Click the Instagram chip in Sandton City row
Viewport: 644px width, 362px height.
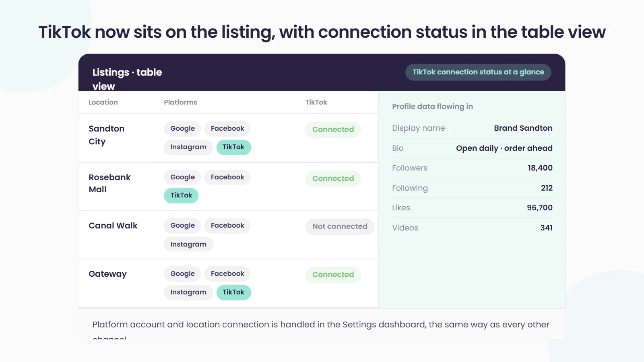pyautogui.click(x=188, y=147)
